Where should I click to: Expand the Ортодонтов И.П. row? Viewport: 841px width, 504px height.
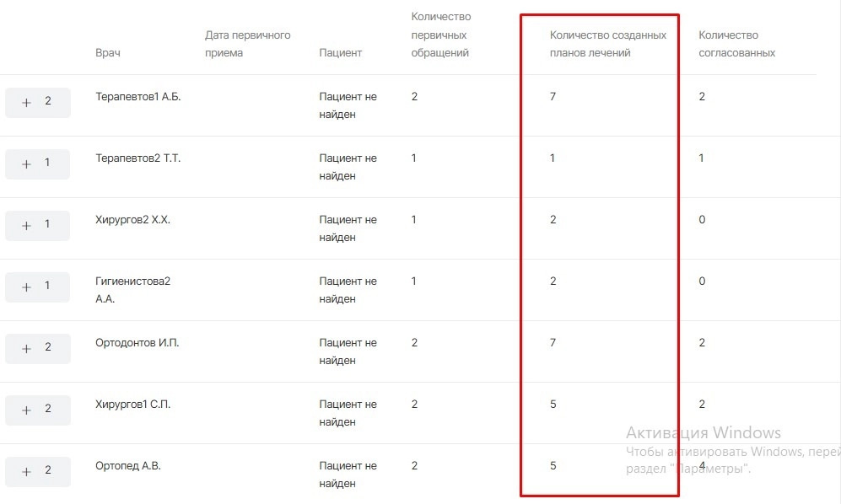(37, 348)
